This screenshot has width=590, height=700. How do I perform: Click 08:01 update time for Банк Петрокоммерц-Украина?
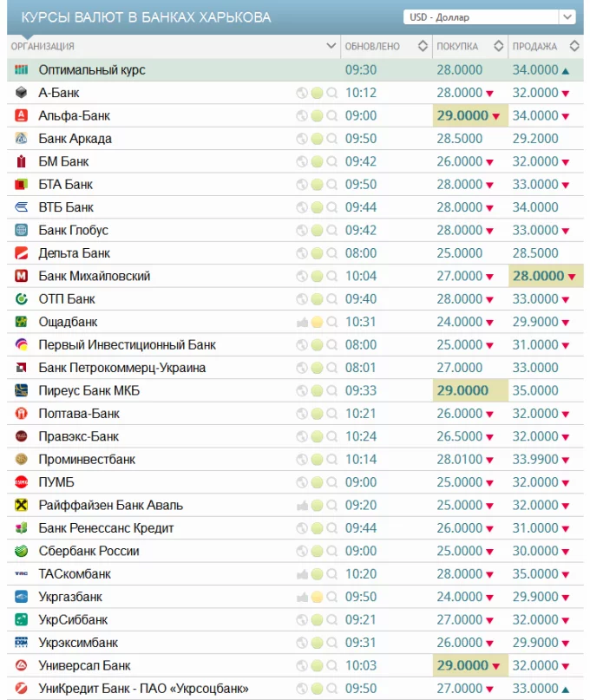(361, 368)
